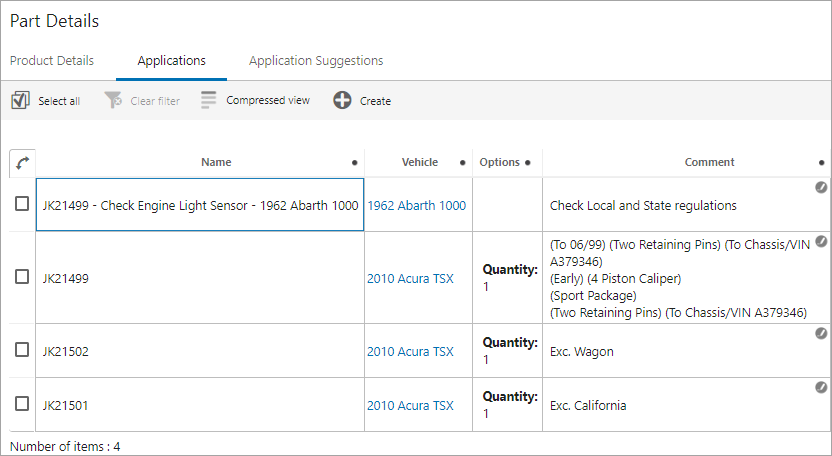Image resolution: width=832 pixels, height=456 pixels.
Task: Click the reset arrow icon in table header
Action: 22,163
